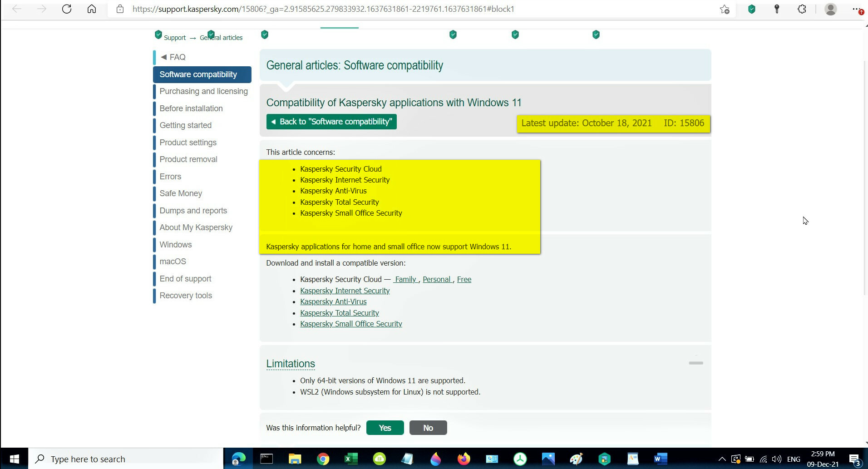Show hidden system tray icons
Viewport: 868px width, 469px height.
(722, 459)
